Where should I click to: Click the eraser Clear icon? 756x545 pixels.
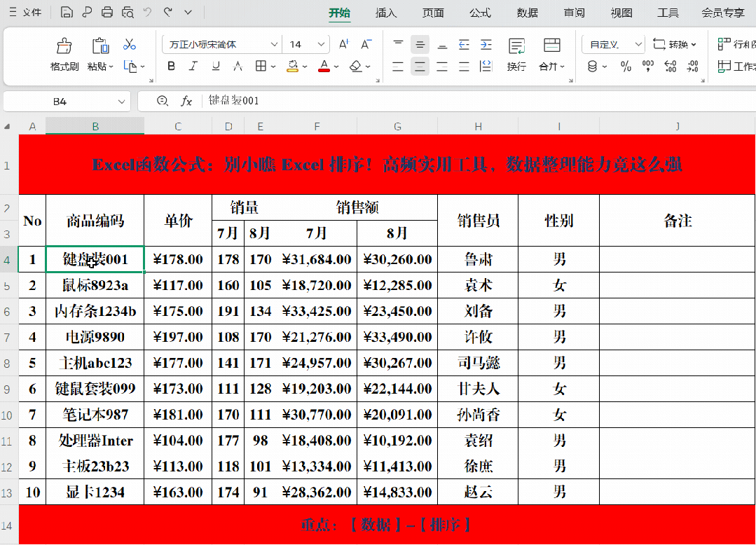point(355,66)
